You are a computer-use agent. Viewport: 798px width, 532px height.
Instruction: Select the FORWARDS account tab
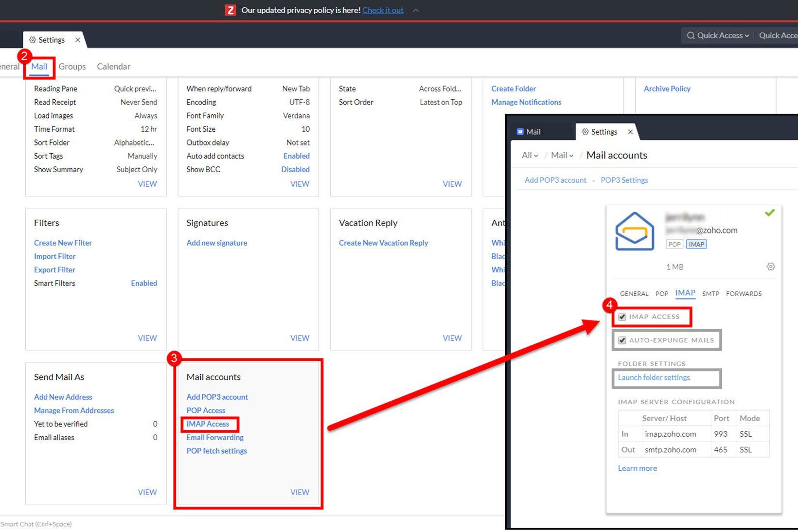point(744,294)
